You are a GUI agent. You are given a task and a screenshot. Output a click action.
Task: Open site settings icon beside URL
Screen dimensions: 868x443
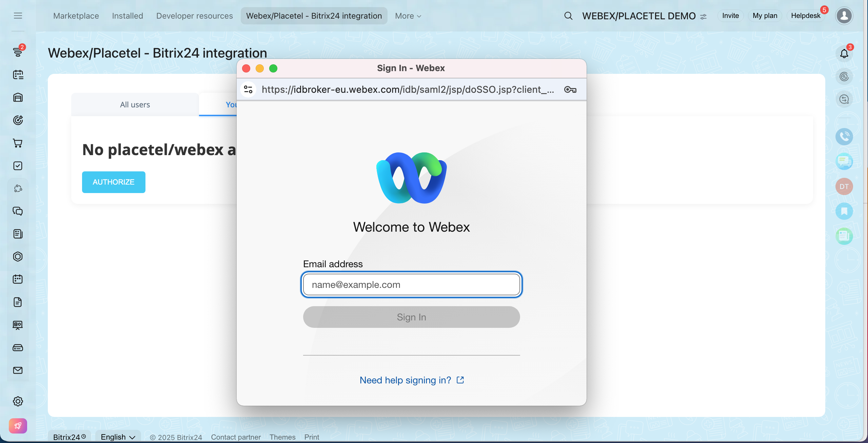coord(248,90)
